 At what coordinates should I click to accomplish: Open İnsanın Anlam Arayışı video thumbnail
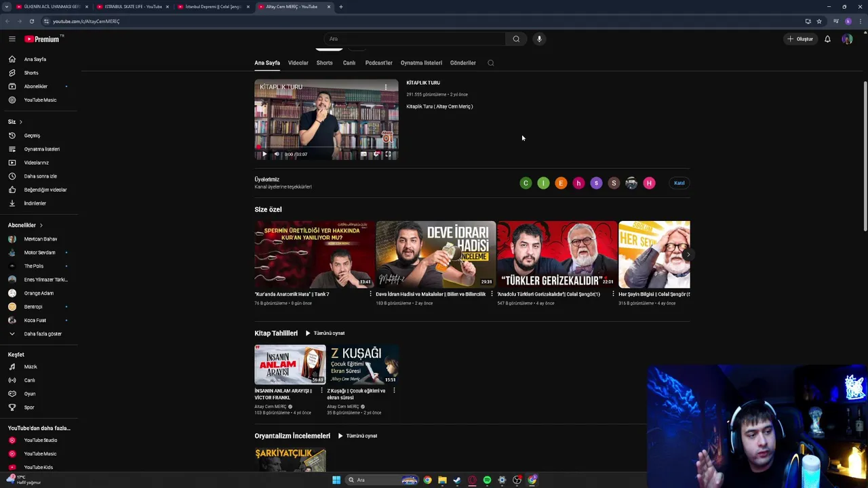point(290,365)
